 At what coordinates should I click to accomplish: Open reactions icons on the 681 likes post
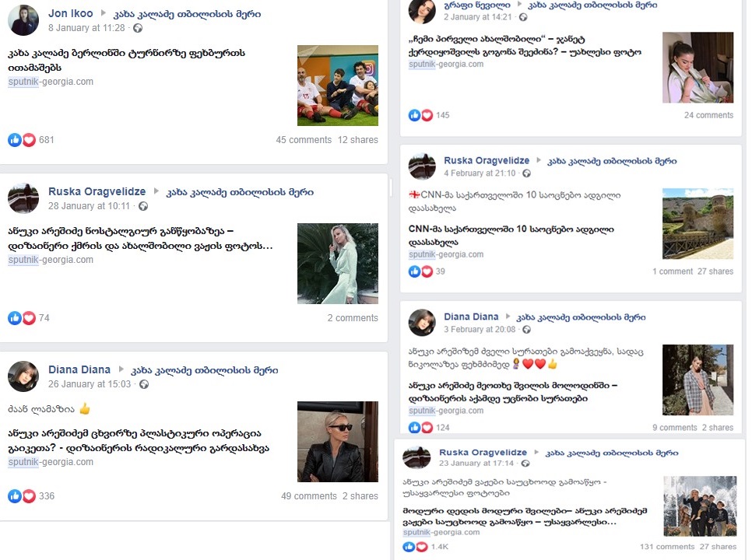22,140
